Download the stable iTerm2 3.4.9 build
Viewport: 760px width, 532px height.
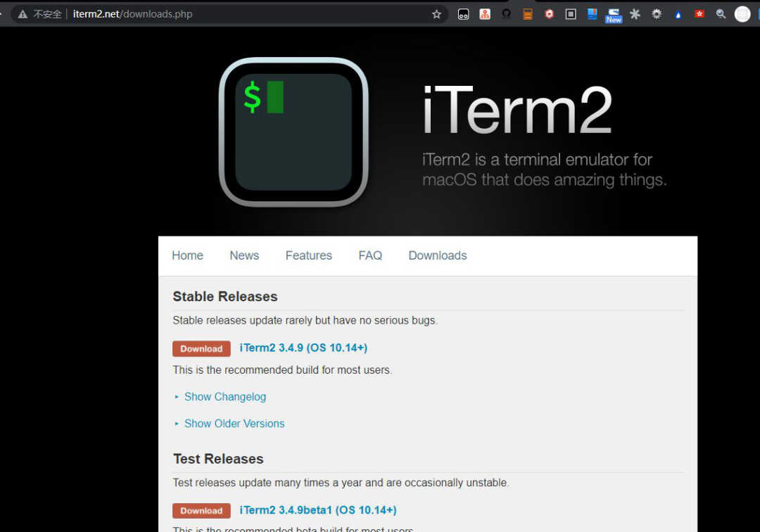(201, 348)
